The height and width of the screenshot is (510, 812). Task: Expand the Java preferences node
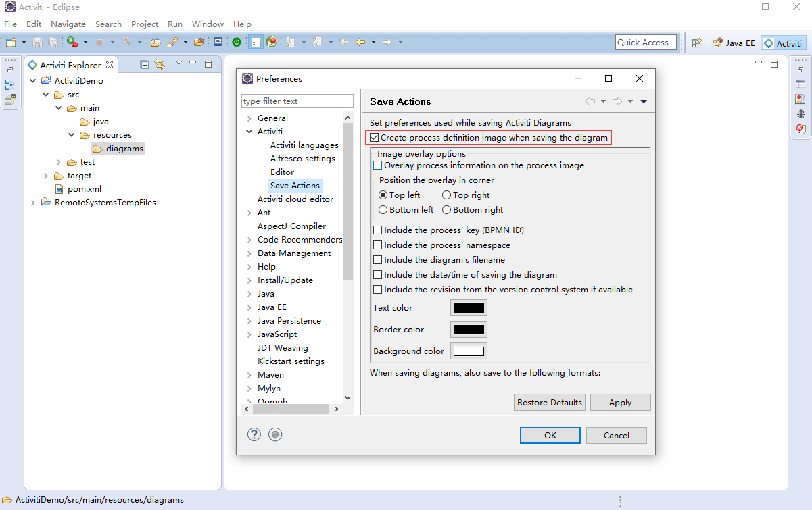249,294
